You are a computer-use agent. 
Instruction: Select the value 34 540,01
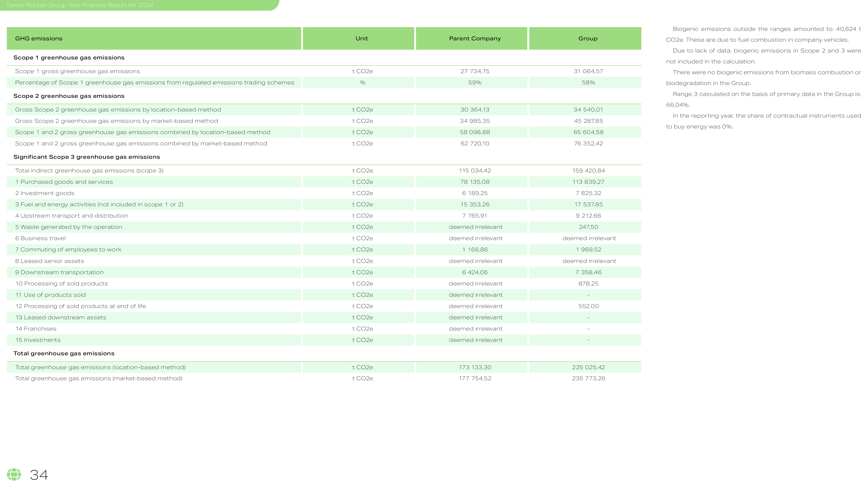point(588,110)
